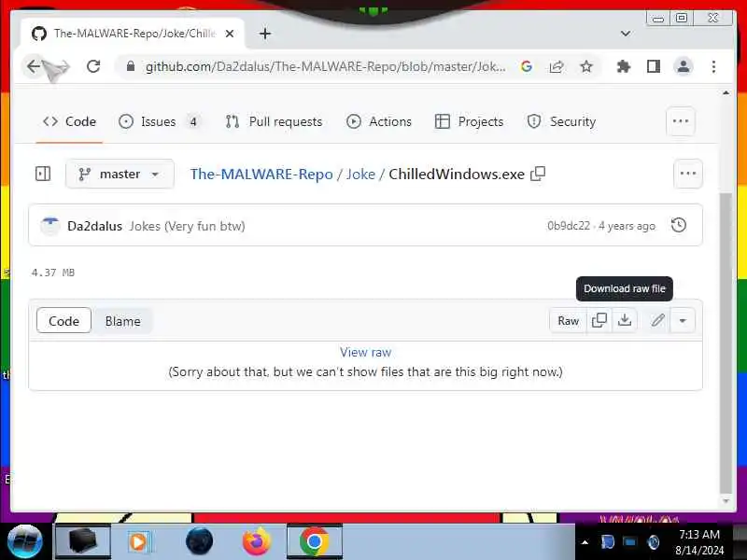Toggle the Chrome side panel icon

click(x=654, y=66)
